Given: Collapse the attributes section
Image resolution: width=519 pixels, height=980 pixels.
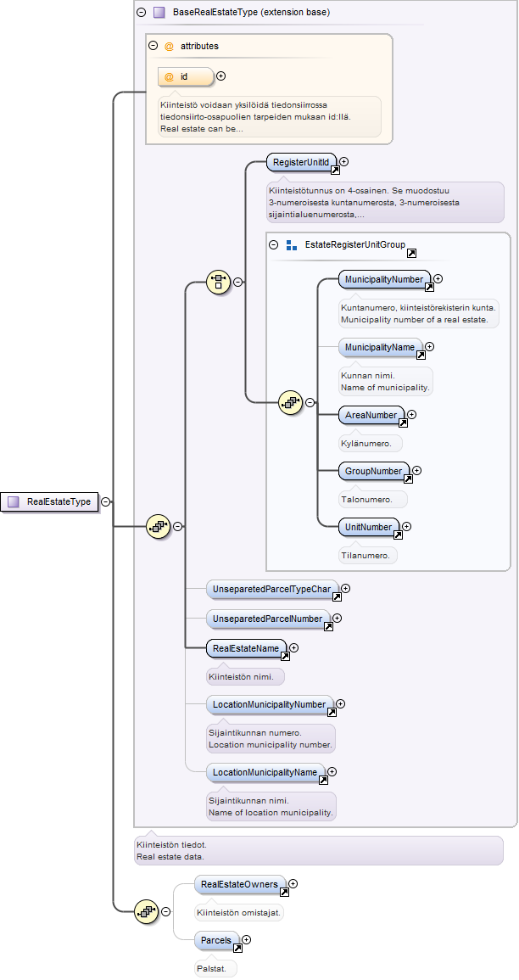Looking at the screenshot, I should pos(153,46).
